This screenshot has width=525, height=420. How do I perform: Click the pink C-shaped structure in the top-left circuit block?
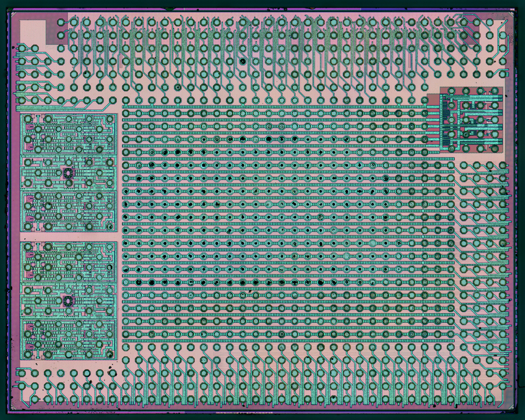29,127
